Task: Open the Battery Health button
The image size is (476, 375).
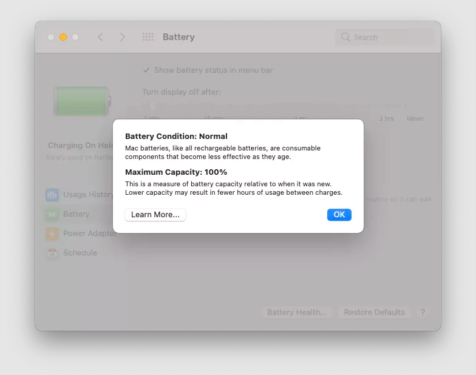Action: [296, 312]
